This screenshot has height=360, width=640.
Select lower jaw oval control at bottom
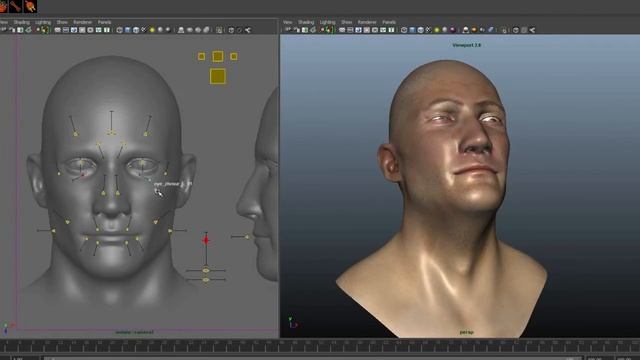(x=206, y=280)
